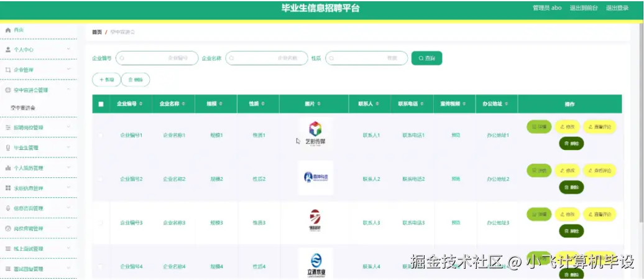Collapse the 空中宣讲会管理 menu chevron
Image resolution: width=644 pixels, height=280 pixels.
(68, 90)
